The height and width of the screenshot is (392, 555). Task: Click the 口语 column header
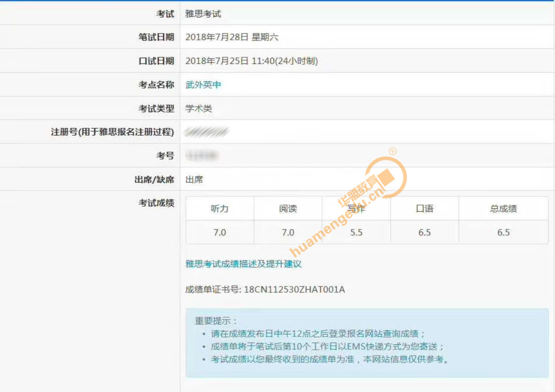(425, 209)
